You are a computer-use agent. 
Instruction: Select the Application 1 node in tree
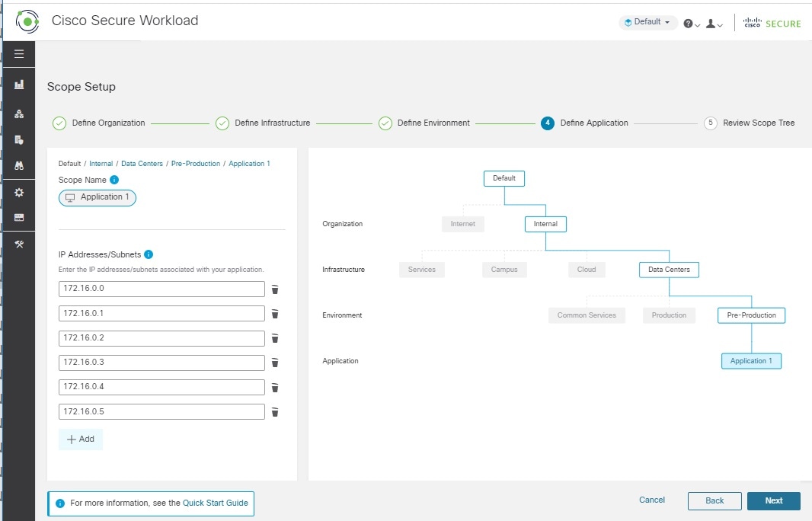(x=751, y=360)
